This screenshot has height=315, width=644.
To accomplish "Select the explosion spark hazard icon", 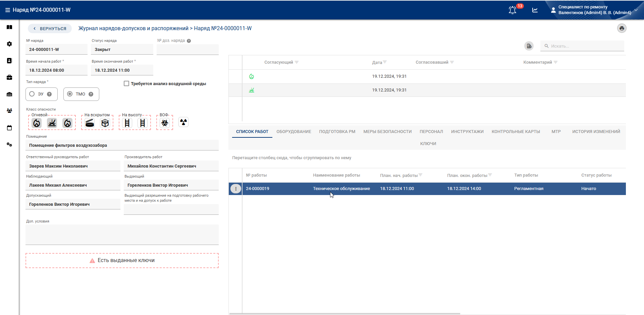I will 52,123.
